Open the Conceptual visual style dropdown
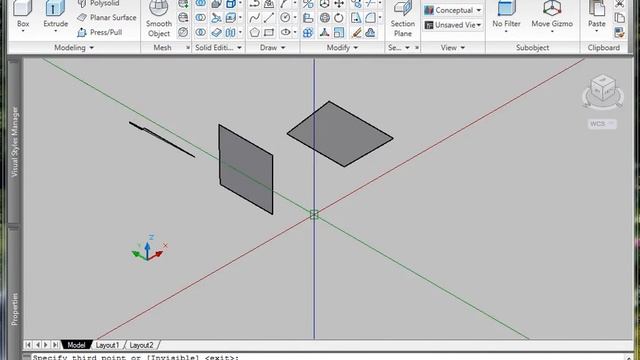This screenshot has width=640, height=360. pyautogui.click(x=453, y=10)
